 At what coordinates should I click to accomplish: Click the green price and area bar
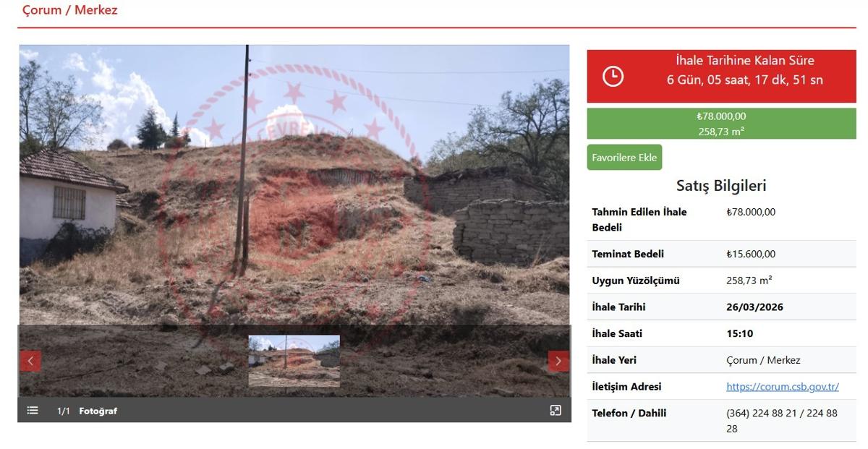[721, 124]
